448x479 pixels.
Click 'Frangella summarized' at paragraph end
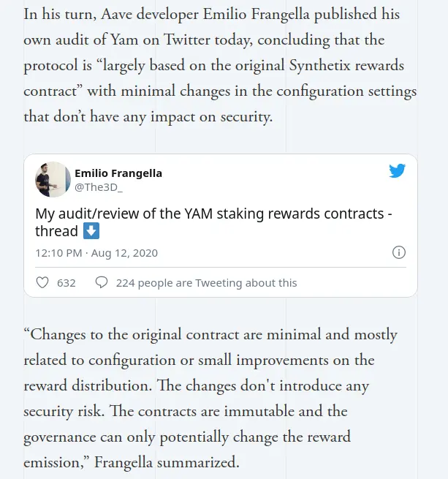pos(167,462)
